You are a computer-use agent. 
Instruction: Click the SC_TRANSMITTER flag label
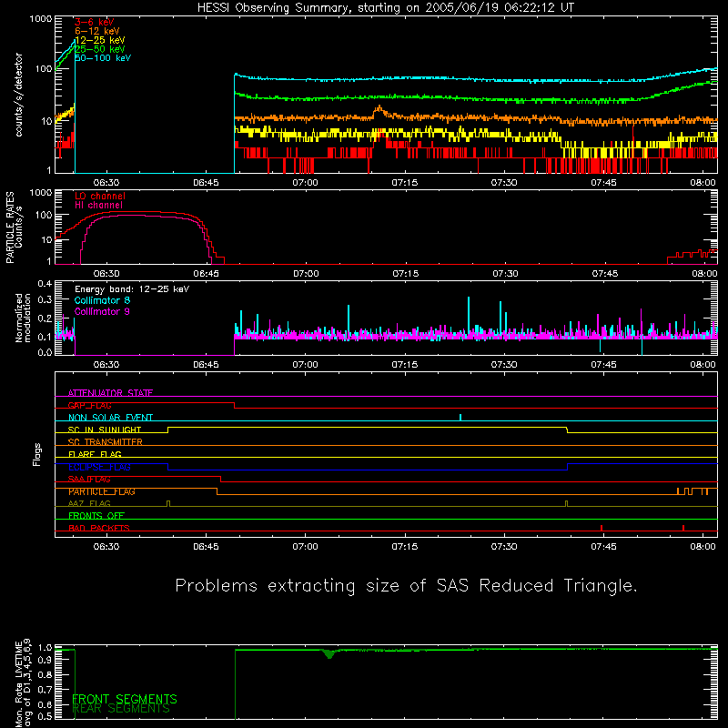(x=106, y=442)
